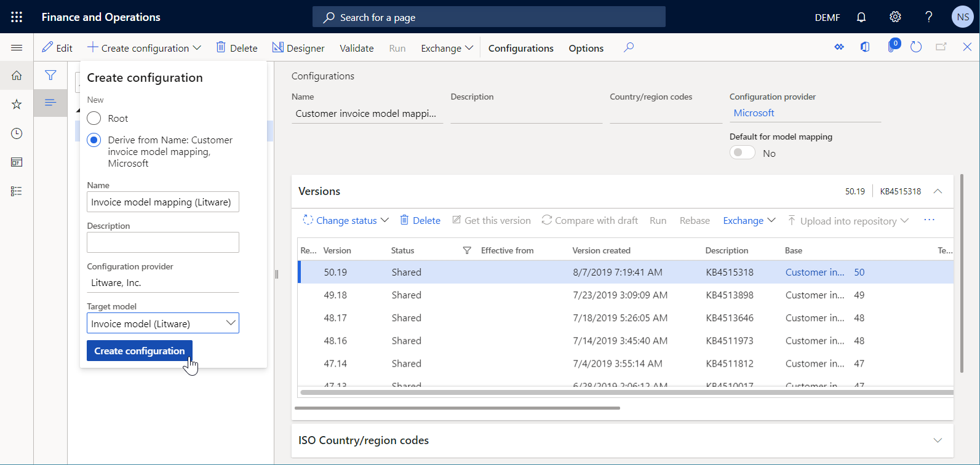Screen dimensions: 980x465
Task: Open the Favorites star in navigation rail
Action: (17, 105)
